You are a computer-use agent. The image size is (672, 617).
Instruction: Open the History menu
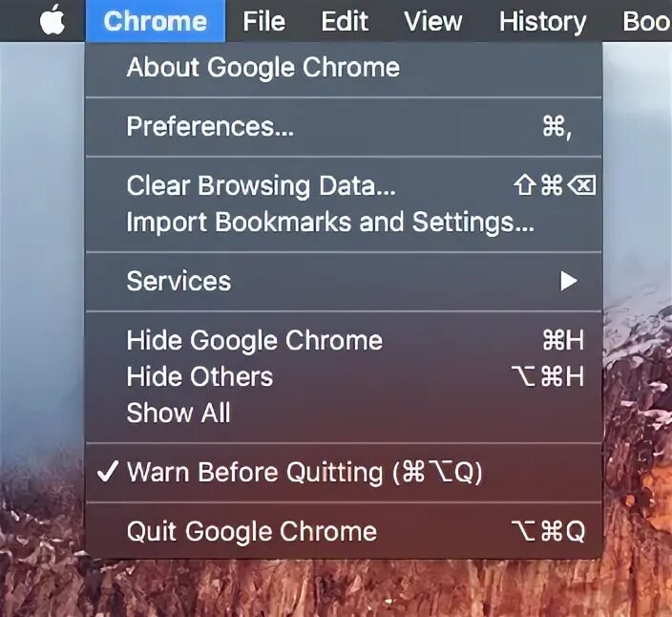542,21
